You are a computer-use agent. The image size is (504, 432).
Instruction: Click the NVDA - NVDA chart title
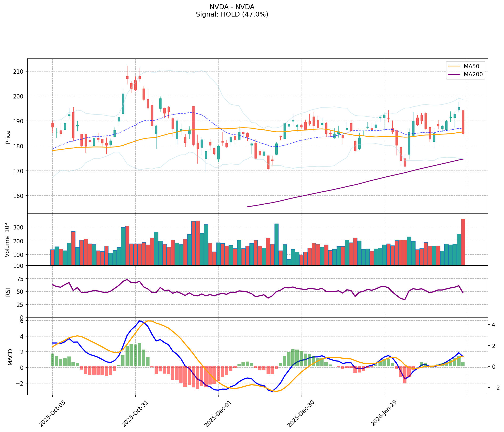click(232, 7)
